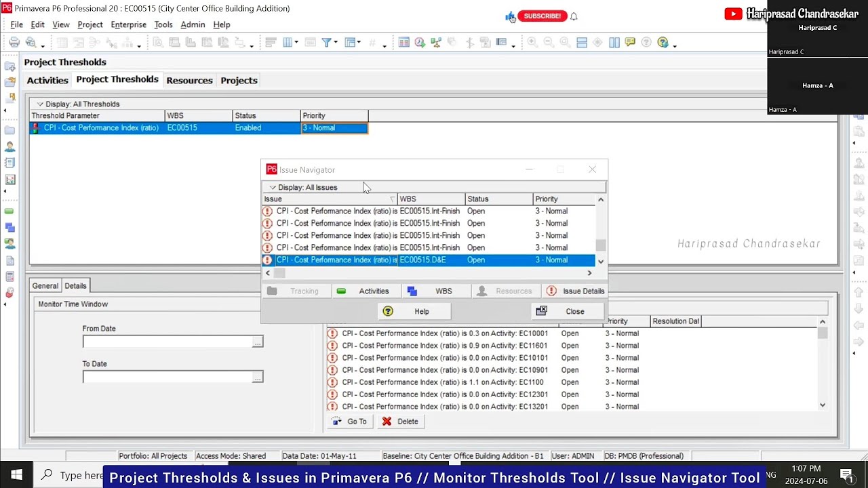Open the Resources person icon in the left sidebar
The image size is (868, 488).
point(9,146)
